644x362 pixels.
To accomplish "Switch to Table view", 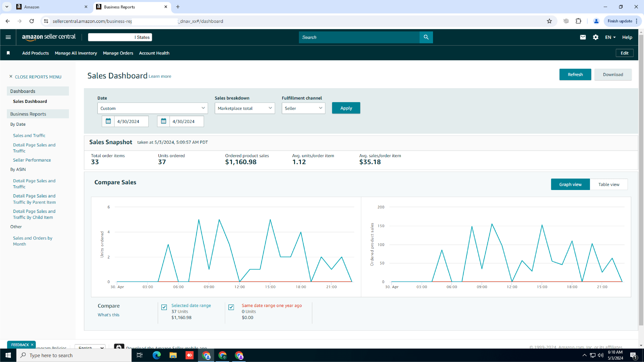I will coord(609,184).
